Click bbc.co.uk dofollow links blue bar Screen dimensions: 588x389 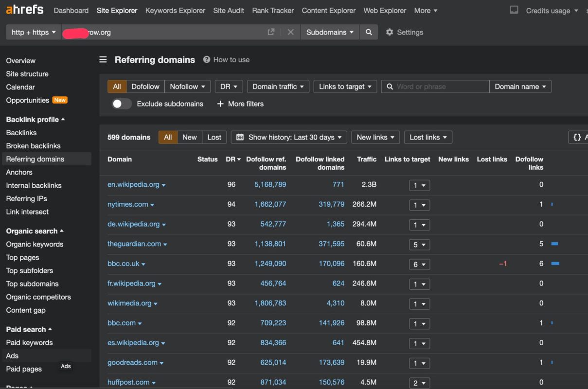click(x=555, y=264)
